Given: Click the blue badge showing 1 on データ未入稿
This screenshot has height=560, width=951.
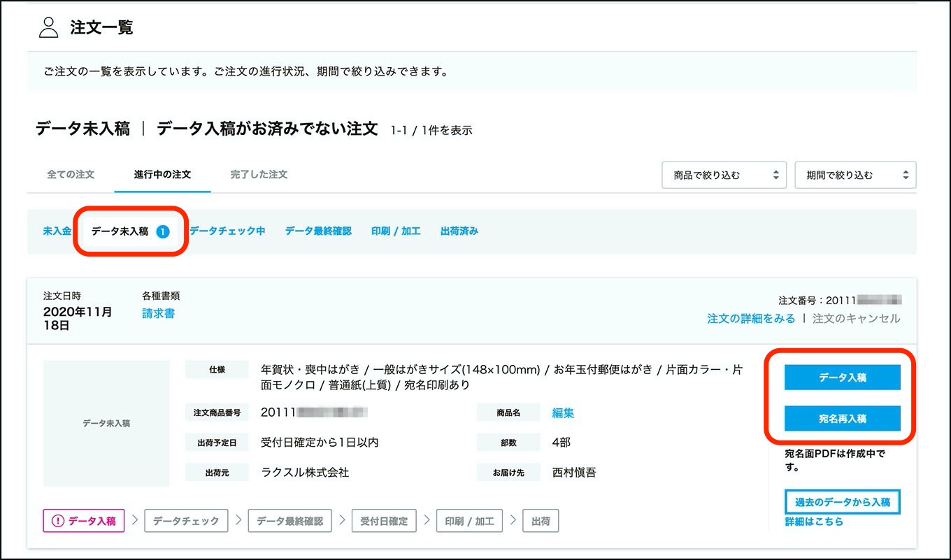Looking at the screenshot, I should (x=163, y=231).
